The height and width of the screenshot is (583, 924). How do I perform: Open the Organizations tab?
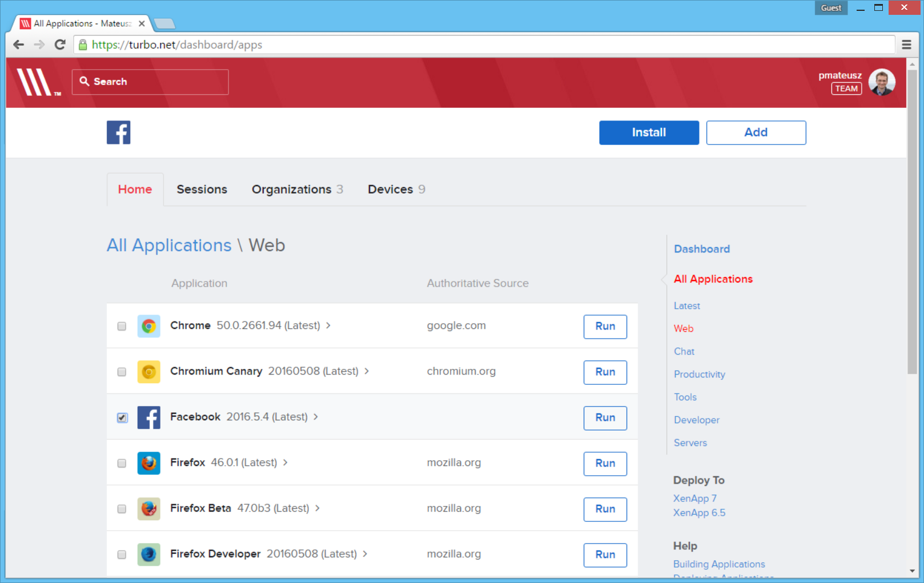(x=298, y=190)
